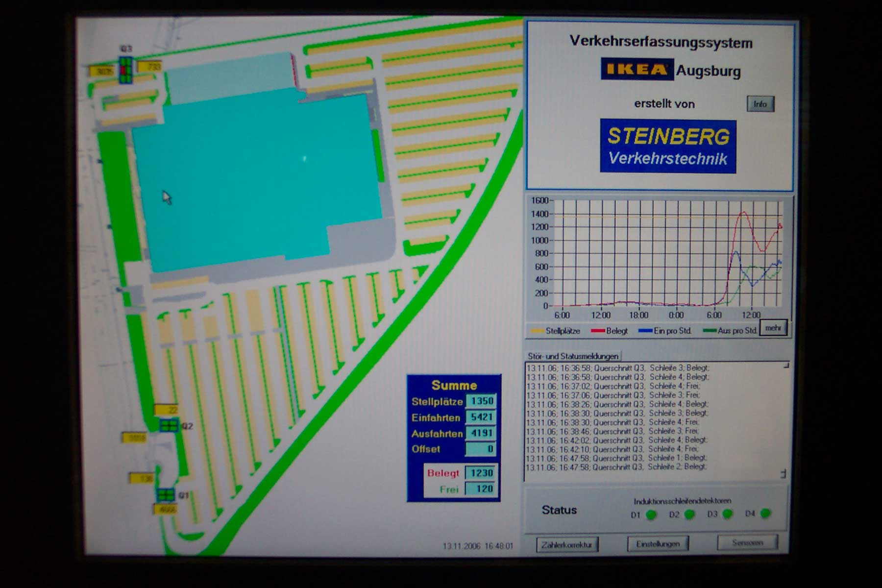
Task: Click the Offset field showing 0
Action: coord(481,449)
